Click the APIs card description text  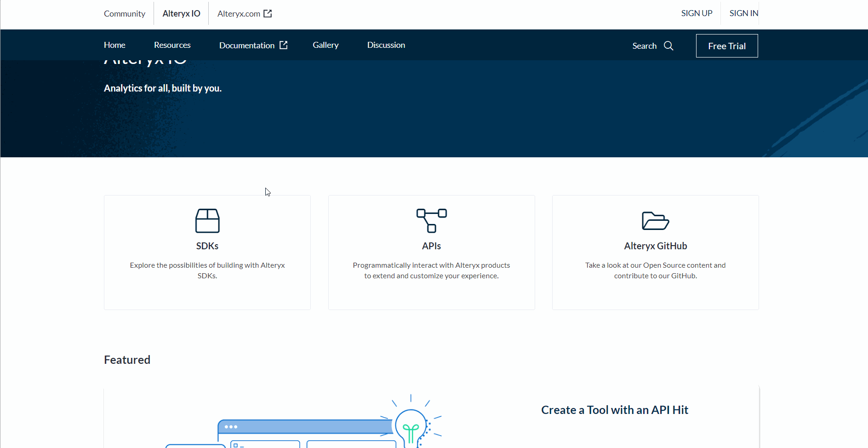click(x=432, y=270)
